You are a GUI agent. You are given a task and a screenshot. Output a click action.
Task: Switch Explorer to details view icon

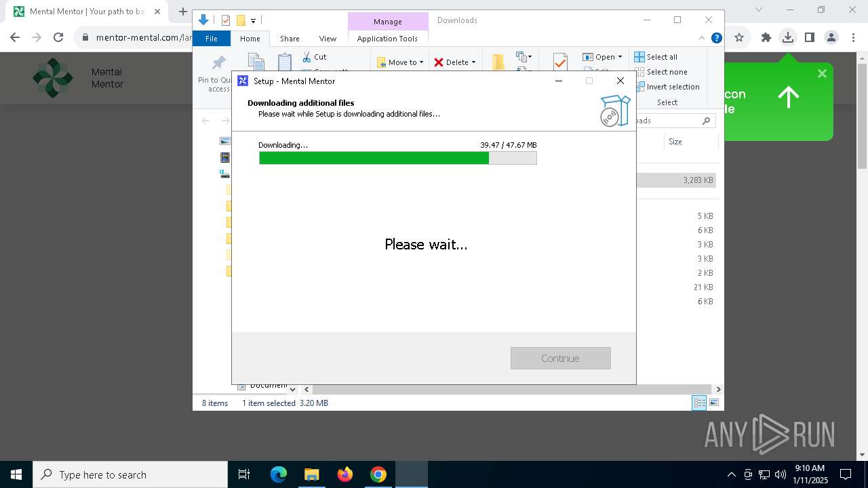[699, 403]
